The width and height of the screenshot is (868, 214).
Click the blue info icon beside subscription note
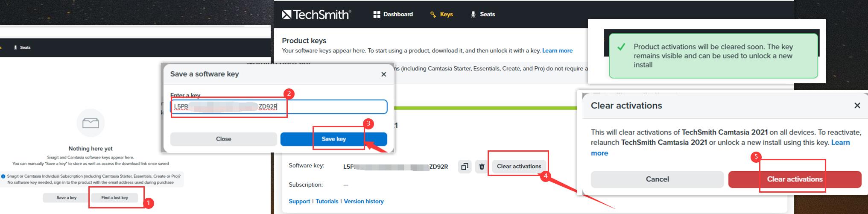pos(3,176)
